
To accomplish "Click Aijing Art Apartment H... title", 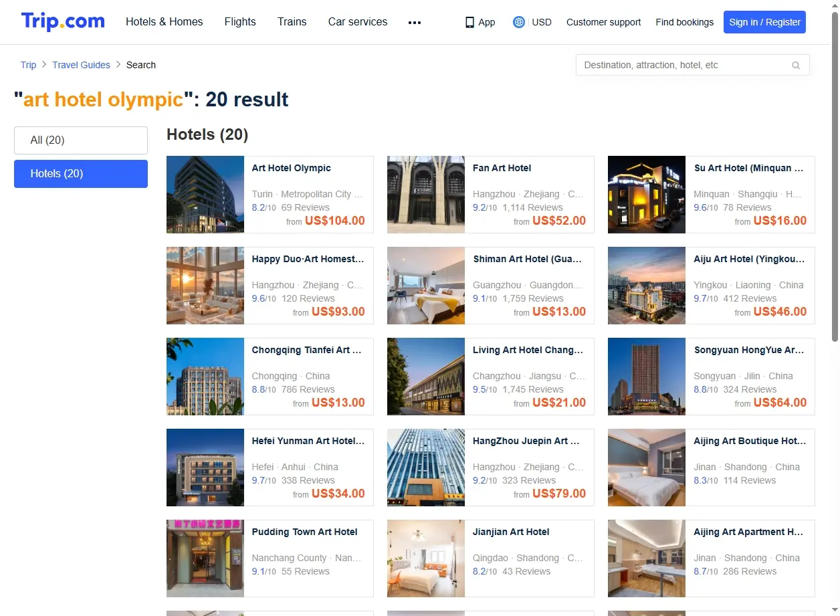I will pyautogui.click(x=748, y=532).
